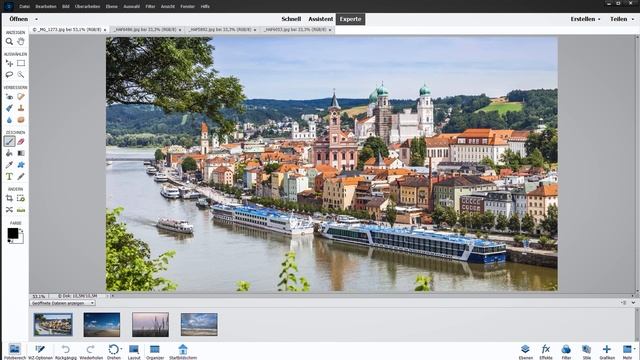Screen dimensions: 640x360
Task: Open the Ebene menu
Action: (111, 7)
